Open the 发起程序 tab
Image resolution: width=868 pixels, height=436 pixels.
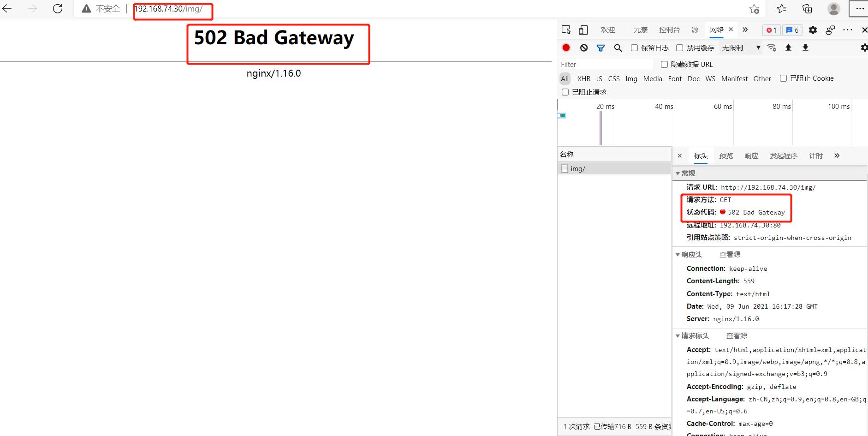784,156
